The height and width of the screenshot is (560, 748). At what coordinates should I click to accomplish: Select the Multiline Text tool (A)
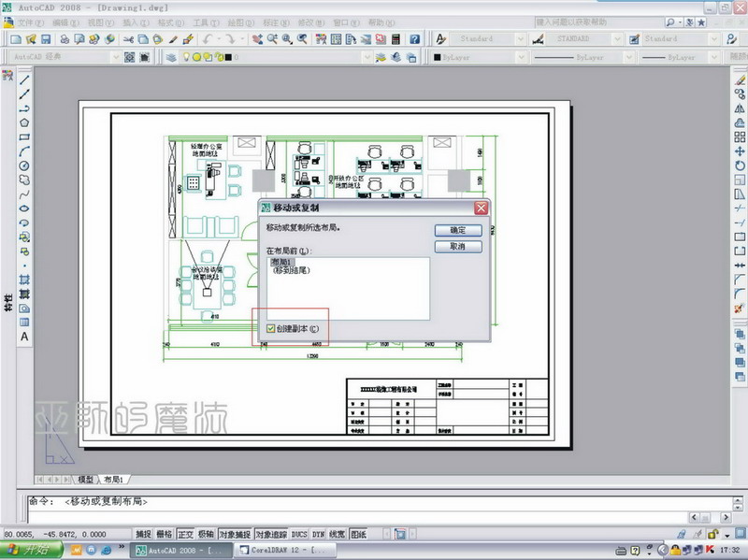pyautogui.click(x=24, y=337)
